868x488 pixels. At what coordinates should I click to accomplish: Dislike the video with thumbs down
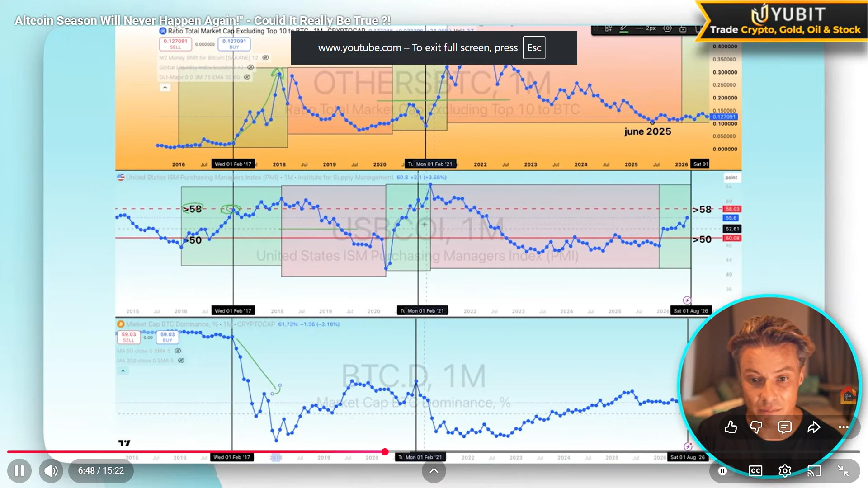pos(756,427)
